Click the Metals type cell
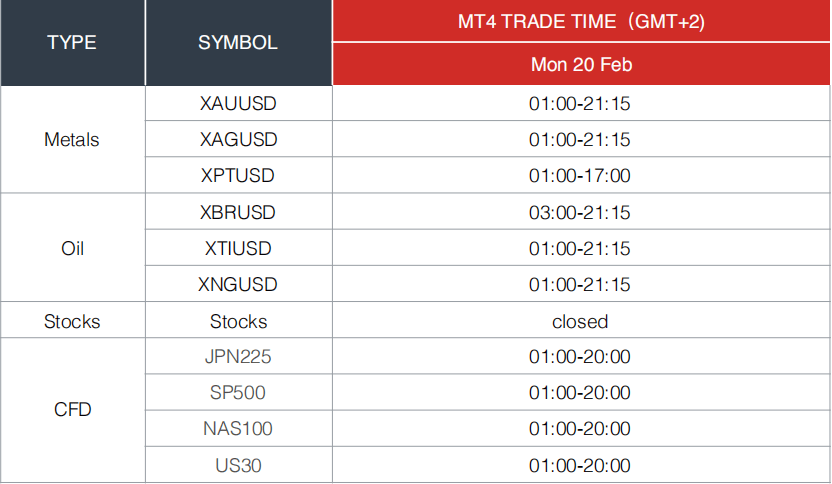 coord(72,140)
